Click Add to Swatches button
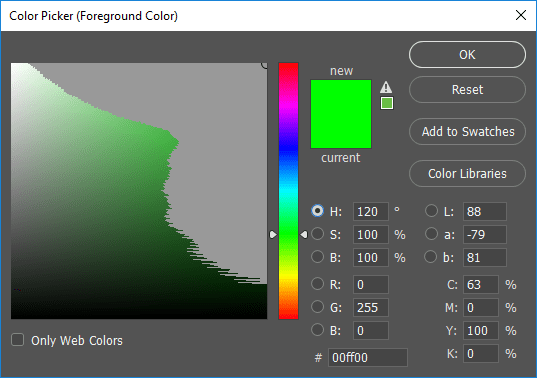Viewport: 537px width, 378px height. (x=467, y=131)
